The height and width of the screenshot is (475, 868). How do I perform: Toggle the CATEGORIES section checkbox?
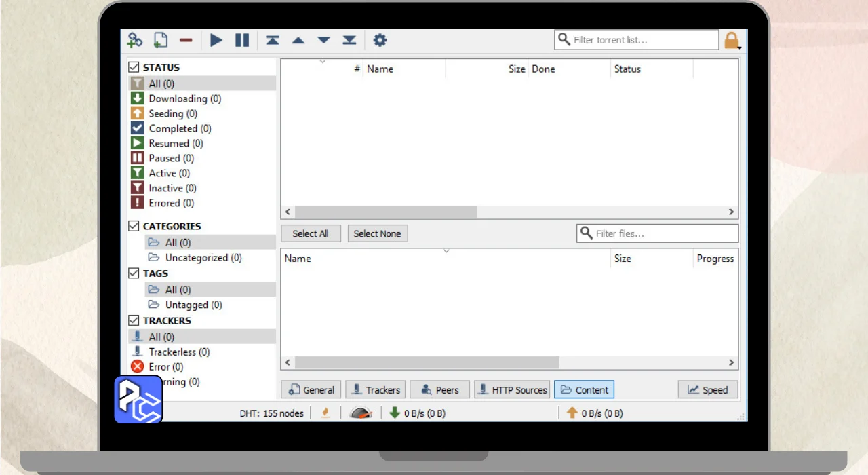click(x=134, y=226)
